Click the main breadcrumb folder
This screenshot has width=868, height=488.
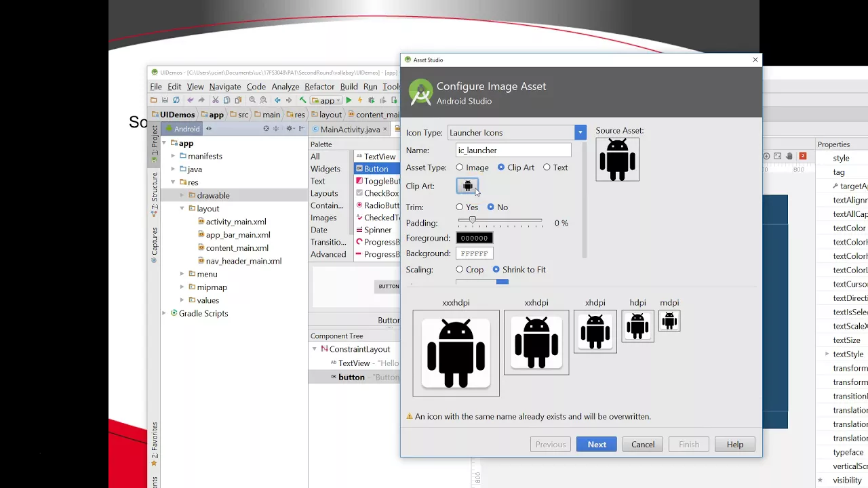[x=266, y=115]
